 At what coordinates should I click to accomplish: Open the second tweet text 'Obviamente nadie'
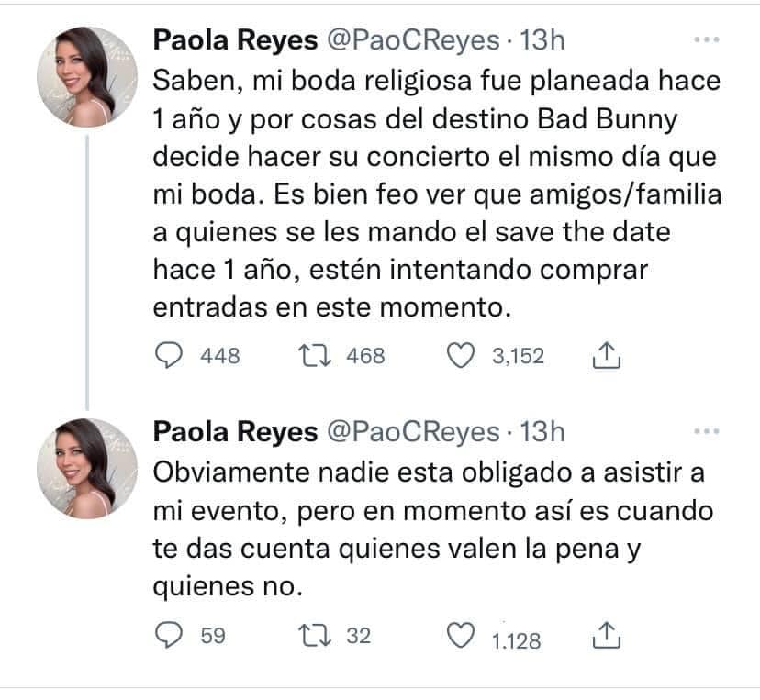click(433, 529)
